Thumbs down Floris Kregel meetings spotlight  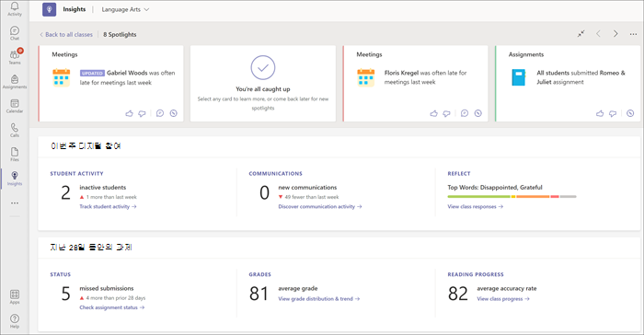[x=446, y=113]
